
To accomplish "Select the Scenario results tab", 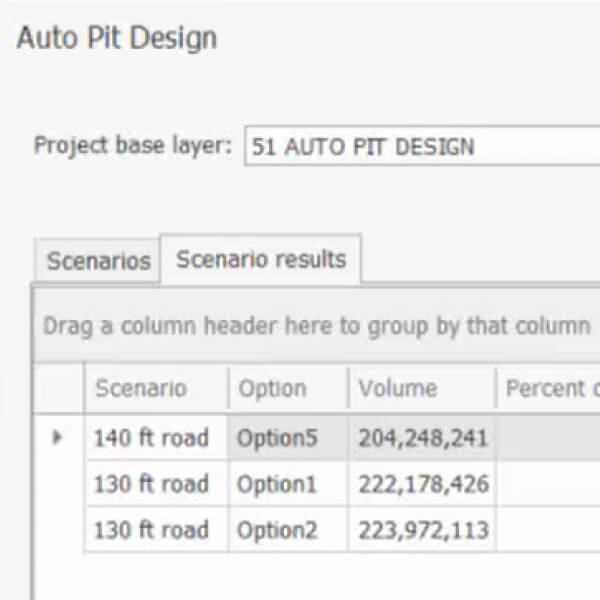I will click(x=261, y=259).
